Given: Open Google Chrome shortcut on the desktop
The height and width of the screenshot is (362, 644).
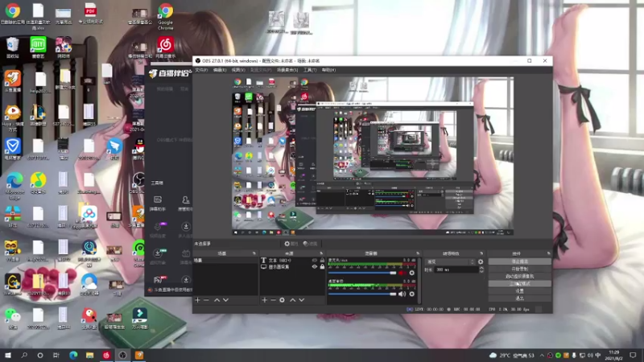Looking at the screenshot, I should click(x=165, y=16).
